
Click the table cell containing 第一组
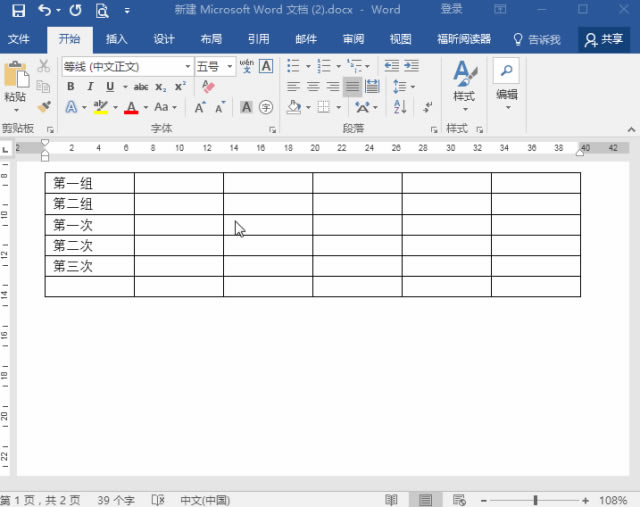(x=89, y=183)
